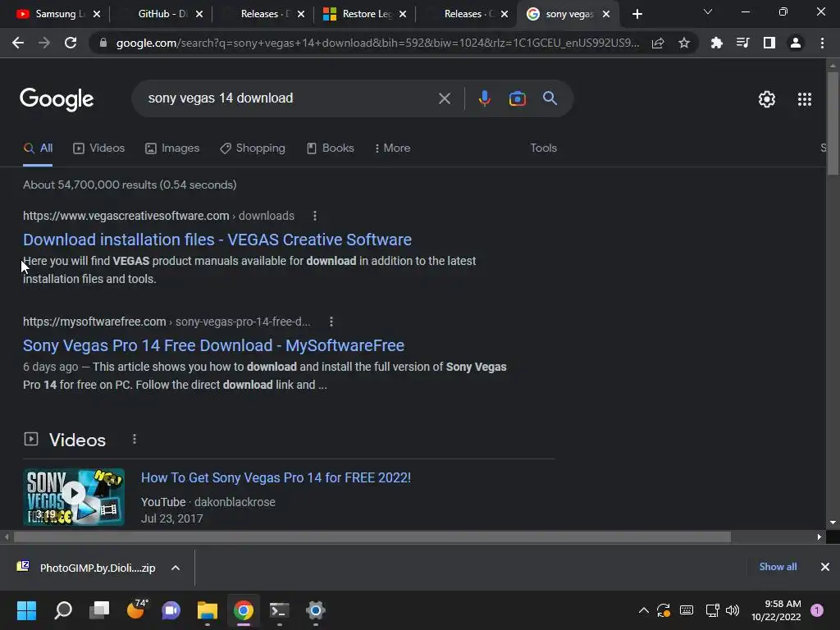Bookmark this page with the star icon

pyautogui.click(x=683, y=43)
